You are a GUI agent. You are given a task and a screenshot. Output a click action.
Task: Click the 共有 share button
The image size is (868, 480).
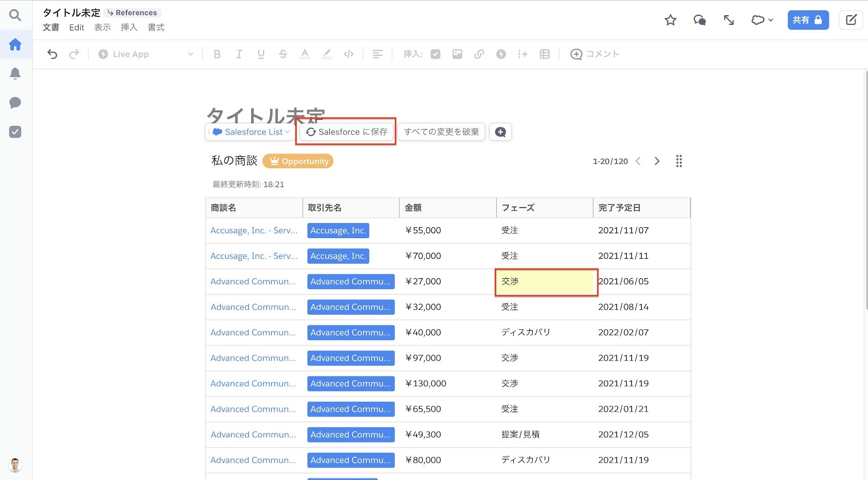[808, 20]
